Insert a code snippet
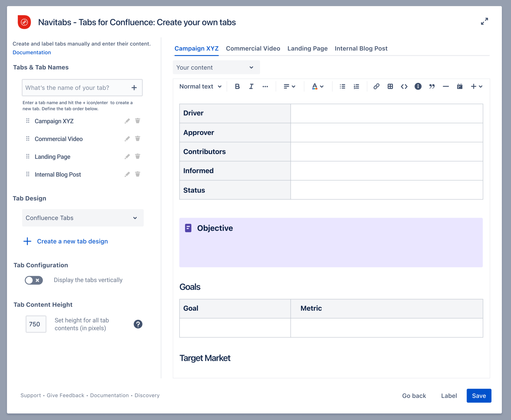Screen dimensions: 511x420 click(x=404, y=87)
